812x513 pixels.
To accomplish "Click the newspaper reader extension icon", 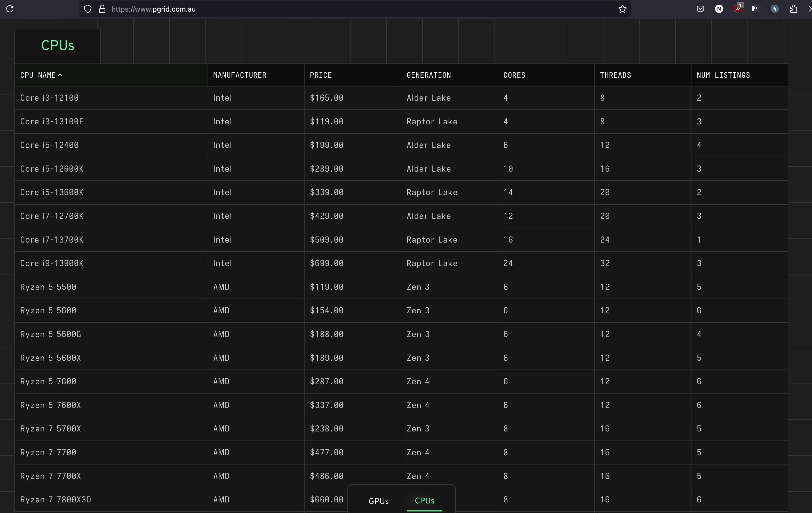I will pyautogui.click(x=756, y=9).
